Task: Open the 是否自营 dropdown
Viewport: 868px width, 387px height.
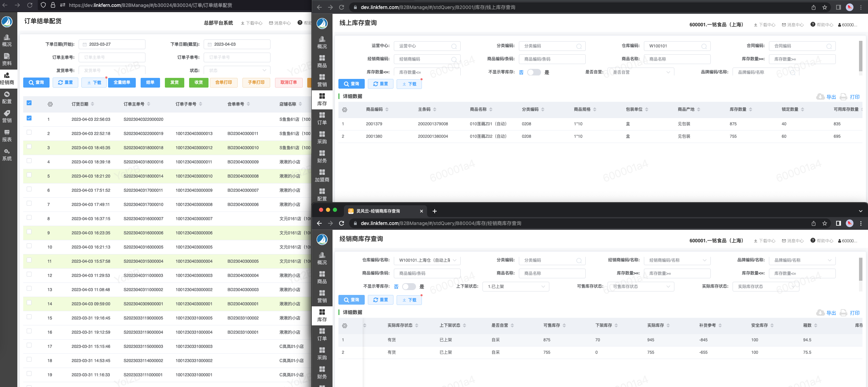Action: [x=641, y=72]
